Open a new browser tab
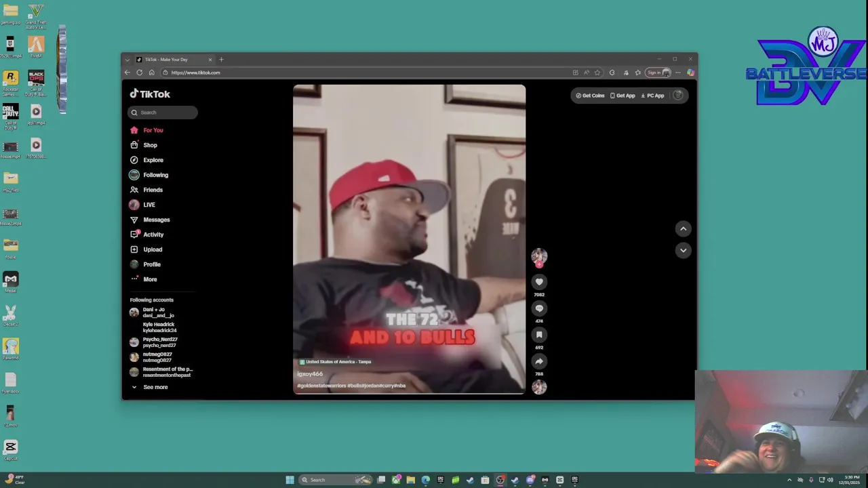This screenshot has height=488, width=868. pyautogui.click(x=221, y=60)
